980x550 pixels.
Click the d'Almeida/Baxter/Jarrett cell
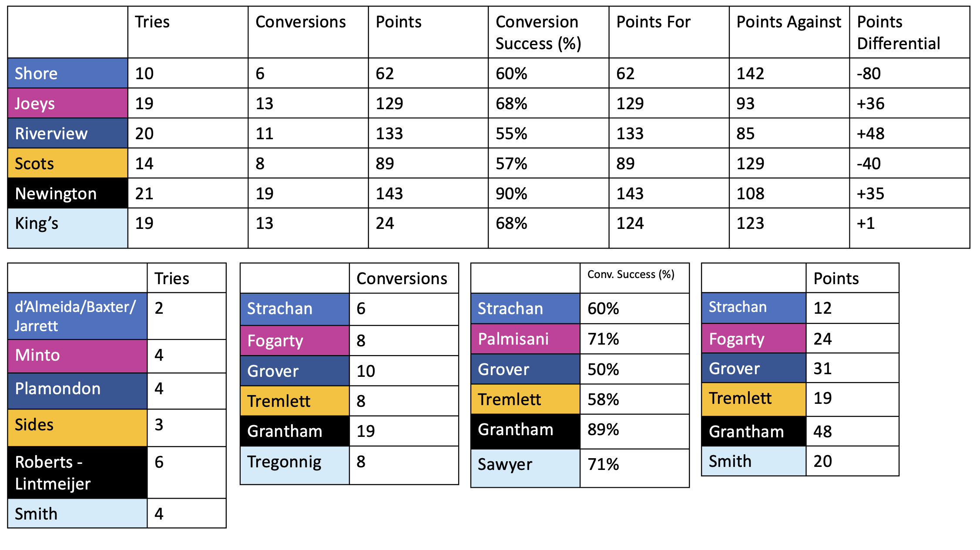[77, 316]
